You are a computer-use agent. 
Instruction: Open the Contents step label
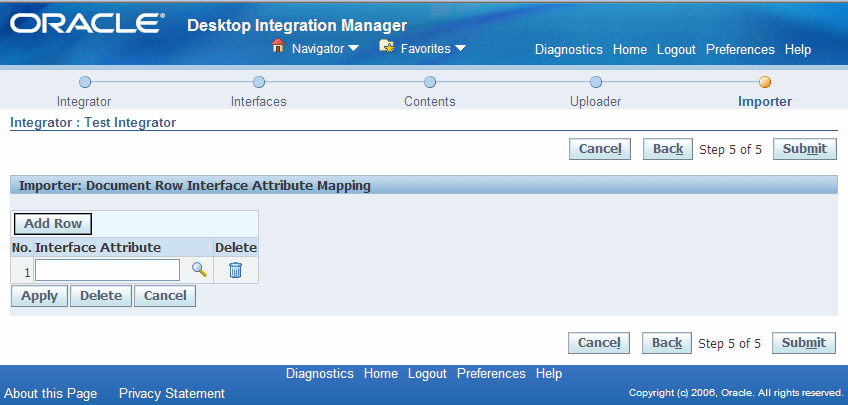coord(430,102)
